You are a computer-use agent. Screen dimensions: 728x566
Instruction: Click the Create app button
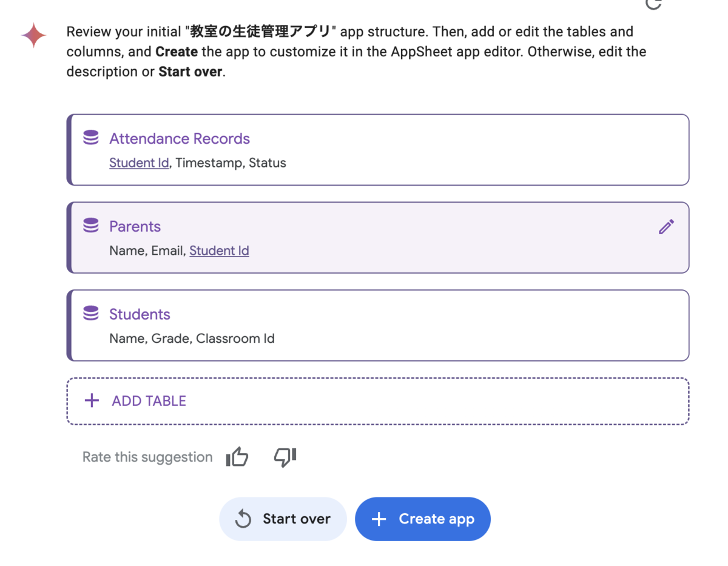(422, 519)
